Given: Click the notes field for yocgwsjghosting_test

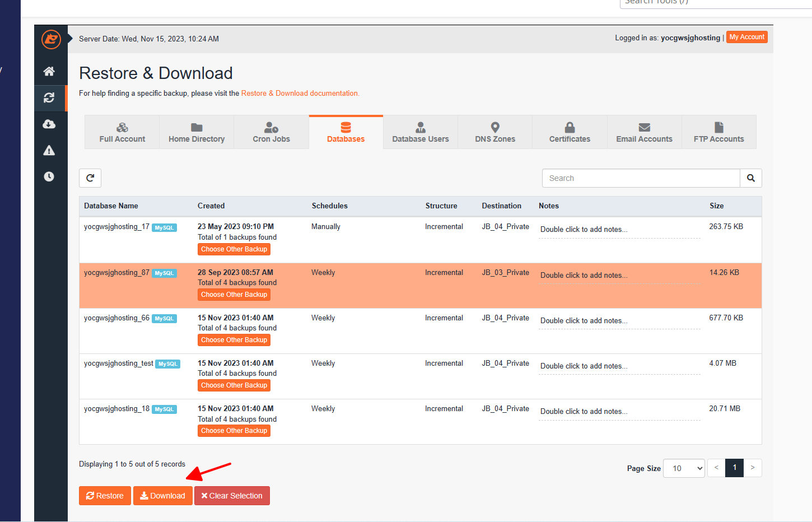Looking at the screenshot, I should (619, 366).
